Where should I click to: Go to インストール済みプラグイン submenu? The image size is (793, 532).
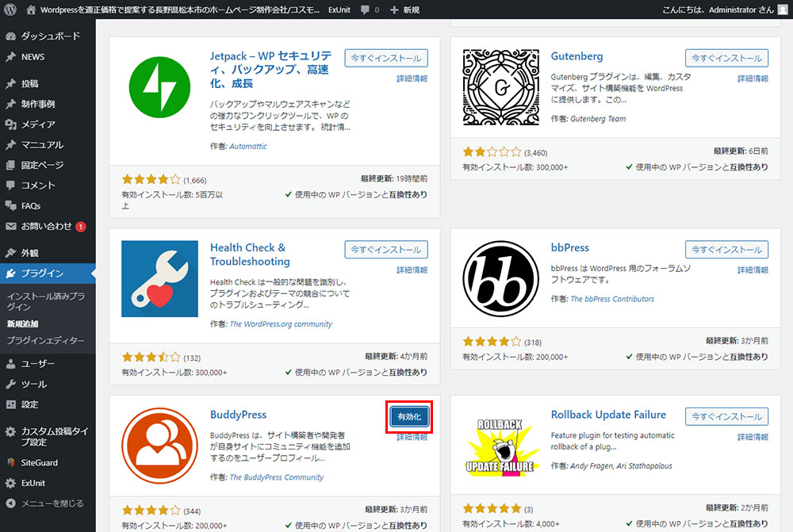45,301
